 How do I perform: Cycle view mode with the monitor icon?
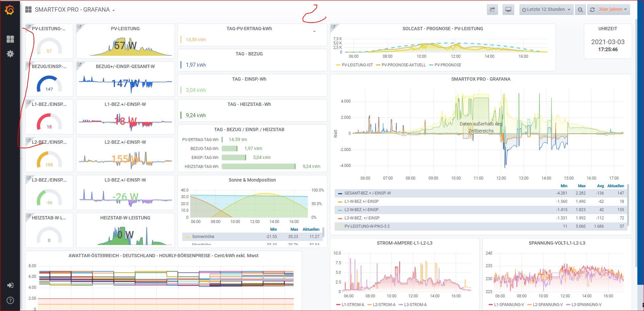pos(508,10)
